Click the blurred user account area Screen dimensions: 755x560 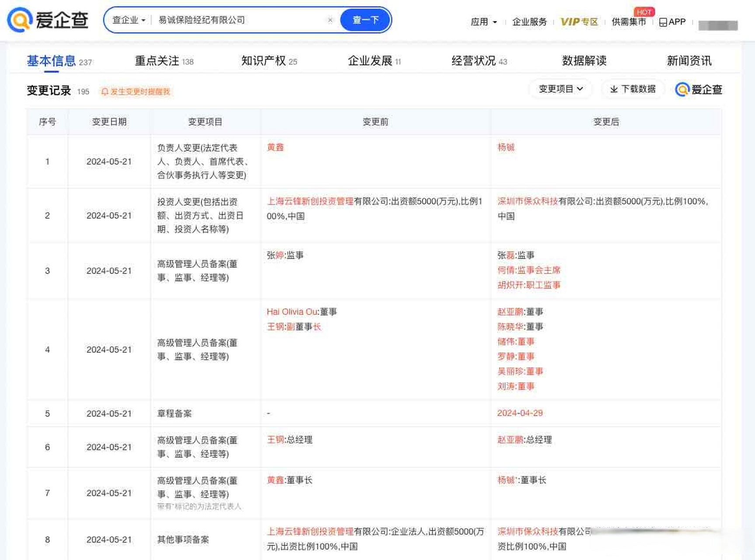(x=718, y=25)
